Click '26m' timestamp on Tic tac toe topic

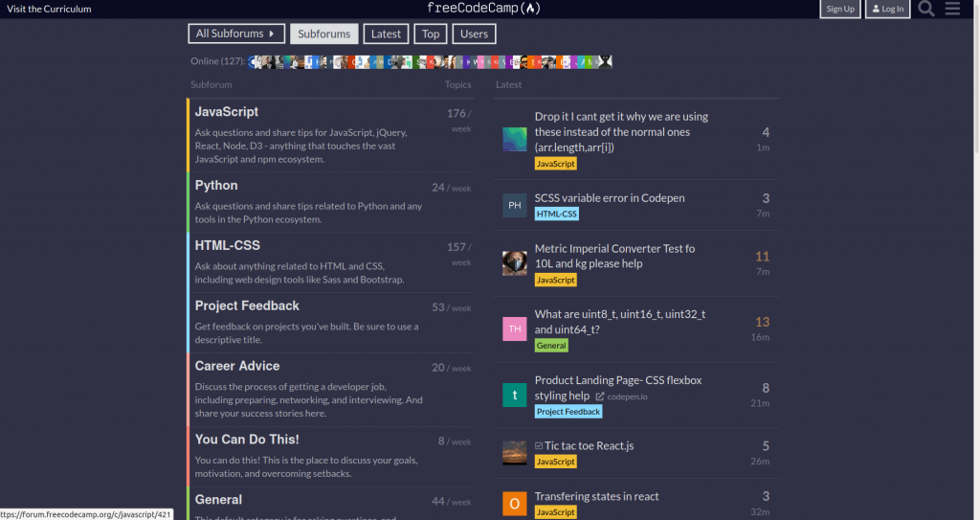pyautogui.click(x=760, y=462)
